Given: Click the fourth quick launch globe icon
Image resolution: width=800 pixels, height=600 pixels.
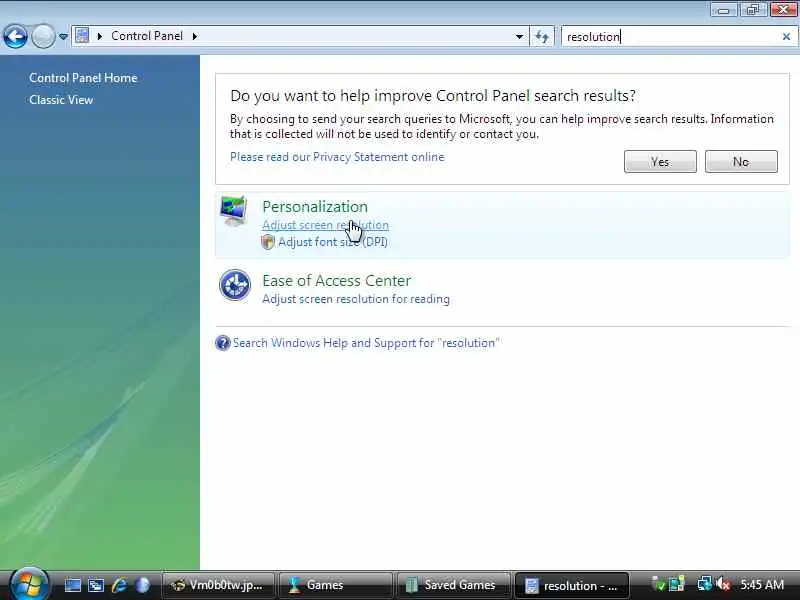Looking at the screenshot, I should (x=142, y=585).
